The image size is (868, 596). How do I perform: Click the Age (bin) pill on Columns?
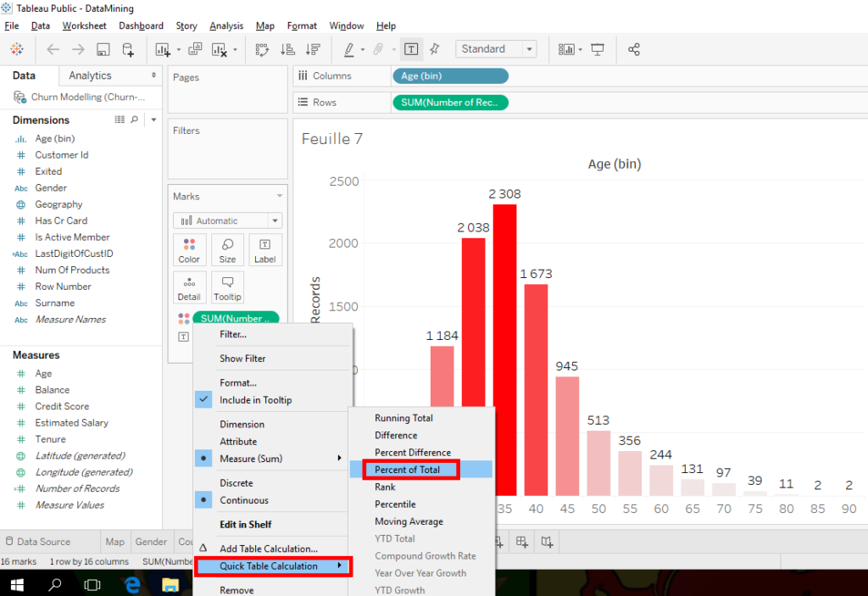tap(450, 75)
